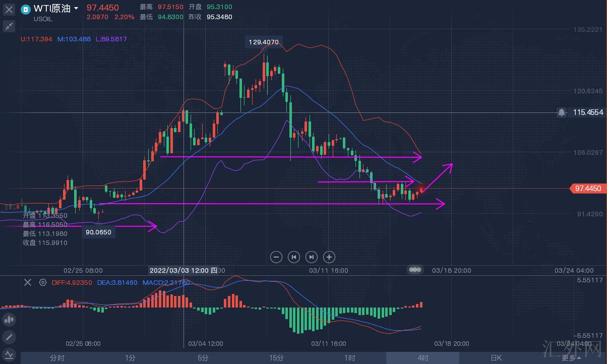The width and height of the screenshot is (607, 364).
Task: Click the 03/18 20:00 main chart time label
Action: click(x=452, y=270)
